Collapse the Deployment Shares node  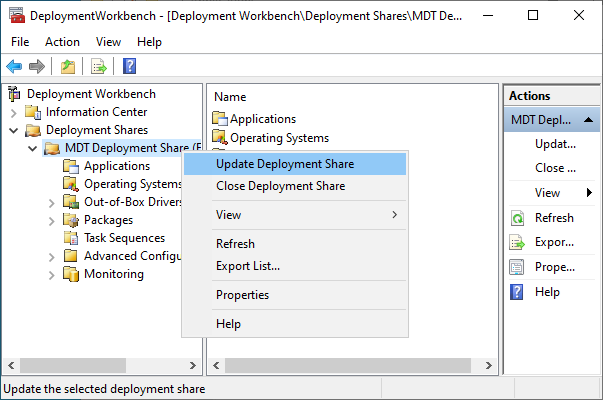pyautogui.click(x=13, y=131)
